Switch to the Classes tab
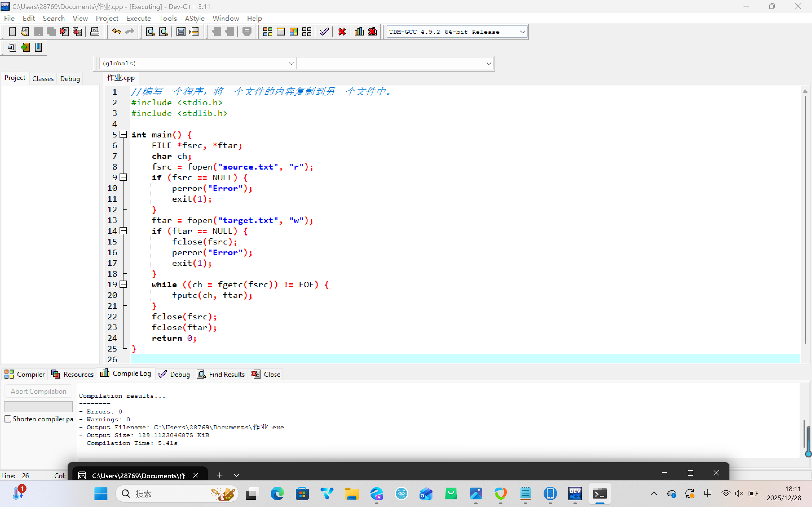This screenshot has height=507, width=812. click(x=43, y=79)
